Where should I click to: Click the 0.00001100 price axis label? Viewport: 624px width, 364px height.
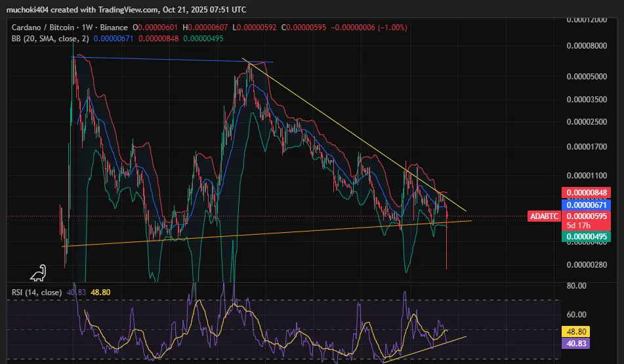pyautogui.click(x=587, y=175)
